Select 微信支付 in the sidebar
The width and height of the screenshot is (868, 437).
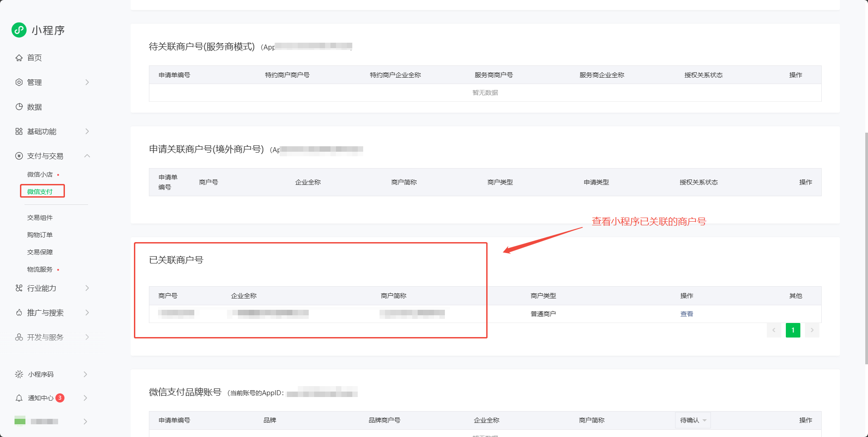(x=40, y=191)
